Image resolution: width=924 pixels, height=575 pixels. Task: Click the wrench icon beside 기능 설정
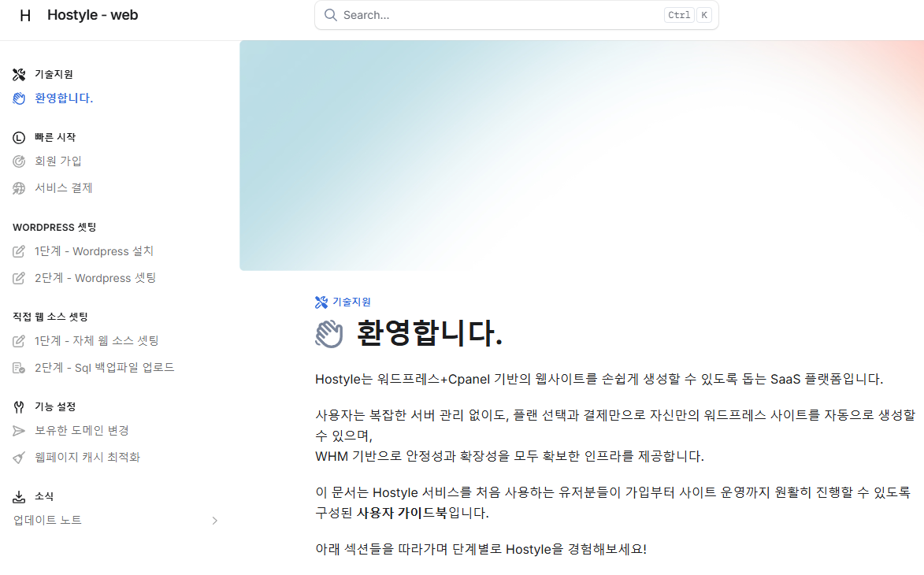coord(19,407)
